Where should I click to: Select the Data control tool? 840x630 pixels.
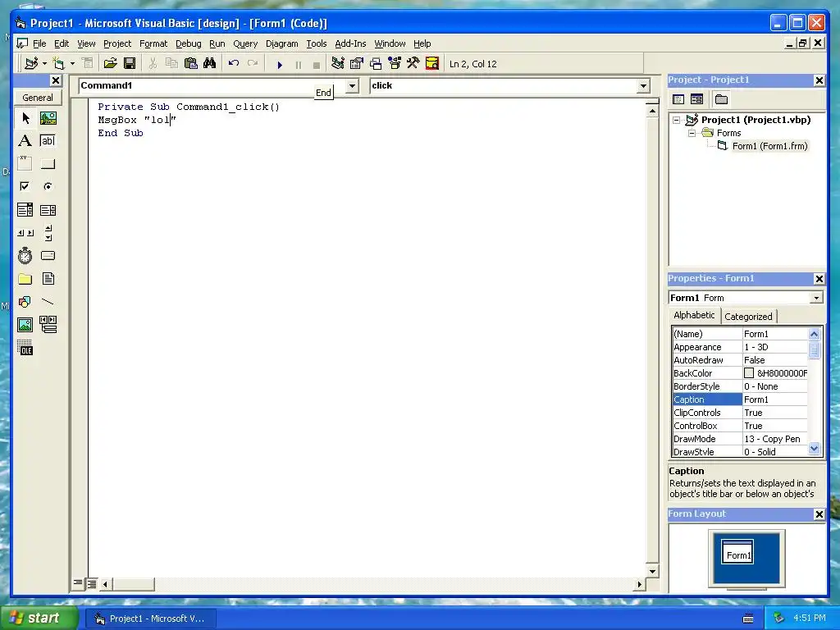click(x=48, y=325)
